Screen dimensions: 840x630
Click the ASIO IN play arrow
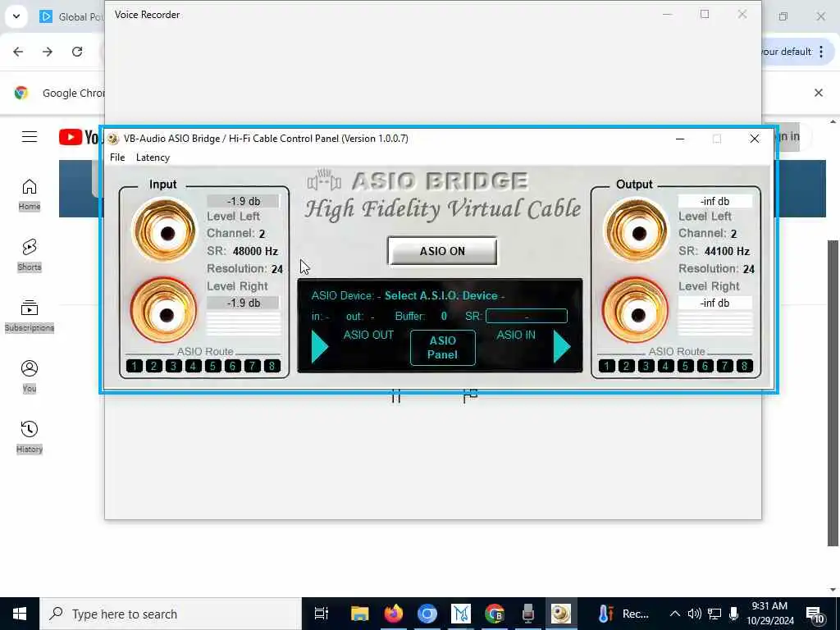point(562,347)
